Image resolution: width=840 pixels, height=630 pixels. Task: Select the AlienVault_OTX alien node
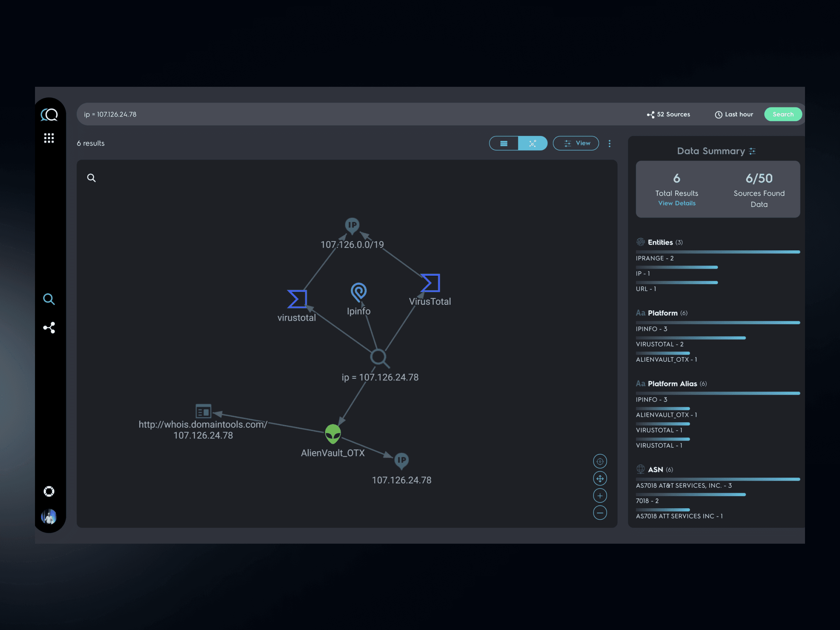coord(333,434)
